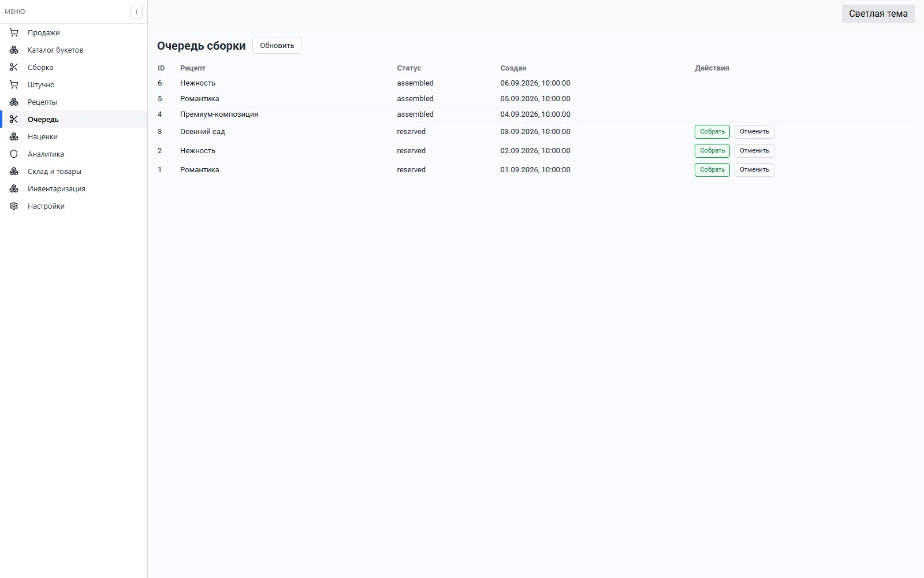Click the scissors icon beside Сборка

click(14, 68)
